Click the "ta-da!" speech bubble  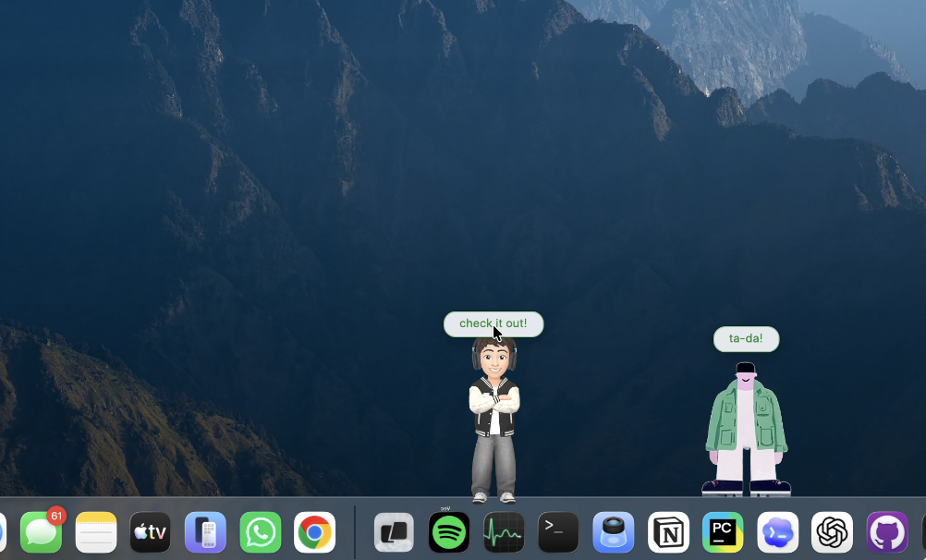click(x=746, y=338)
